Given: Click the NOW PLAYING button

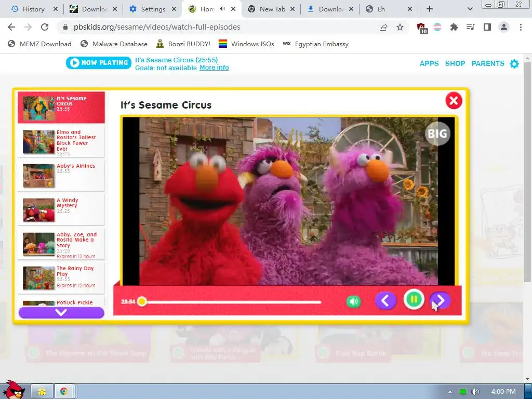Looking at the screenshot, I should 98,63.
